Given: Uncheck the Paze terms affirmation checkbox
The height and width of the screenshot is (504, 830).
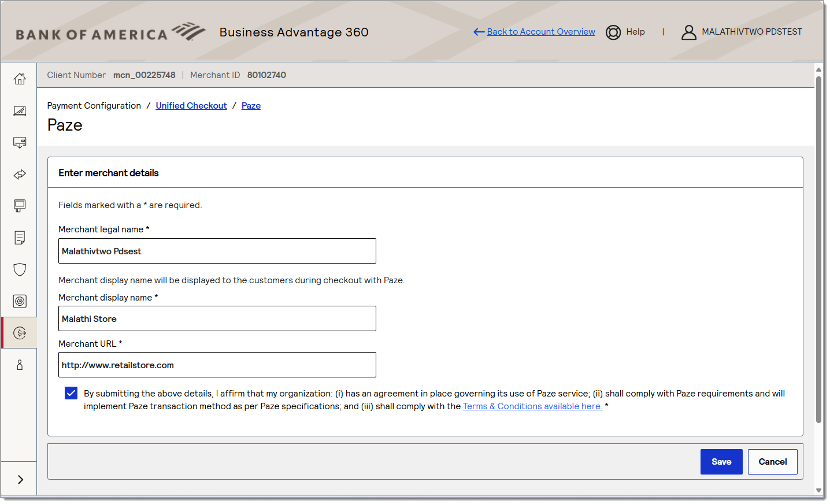Looking at the screenshot, I should click(71, 394).
